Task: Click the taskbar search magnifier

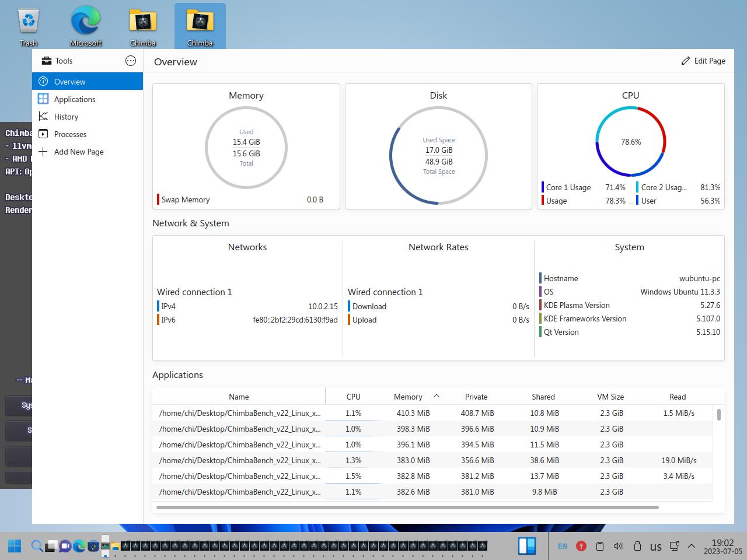Action: 36,546
